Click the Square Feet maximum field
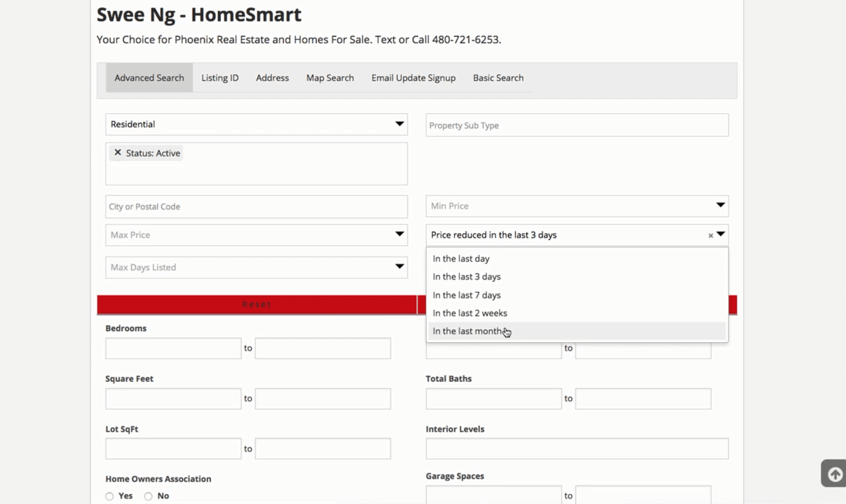846x504 pixels. pyautogui.click(x=323, y=398)
